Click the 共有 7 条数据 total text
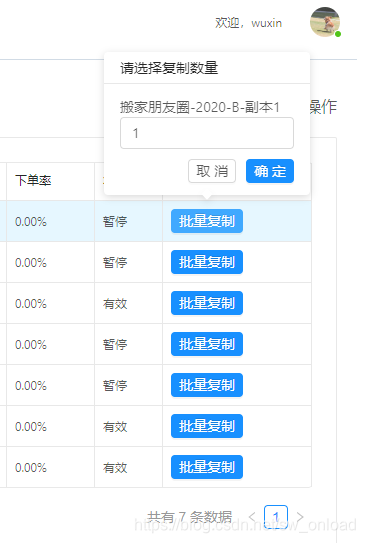Image resolution: width=365 pixels, height=543 pixels. 189,517
